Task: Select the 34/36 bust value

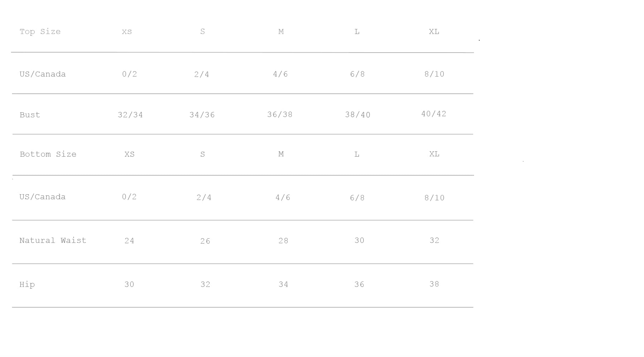Action: [x=202, y=115]
